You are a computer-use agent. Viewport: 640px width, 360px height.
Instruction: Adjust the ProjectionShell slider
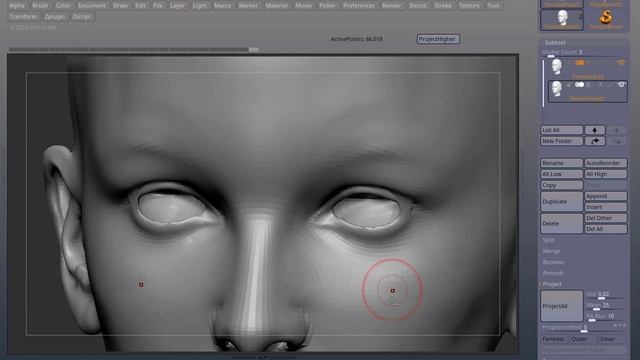[x=584, y=327]
